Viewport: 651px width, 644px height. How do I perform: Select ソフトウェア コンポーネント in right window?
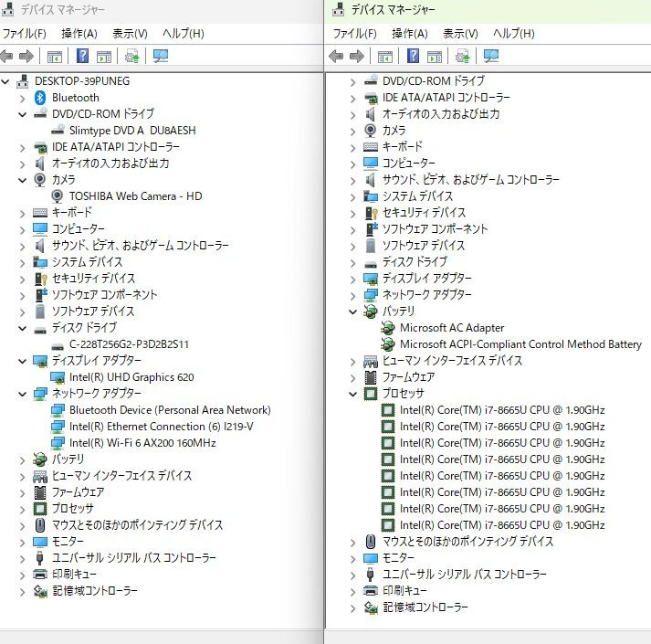435,229
